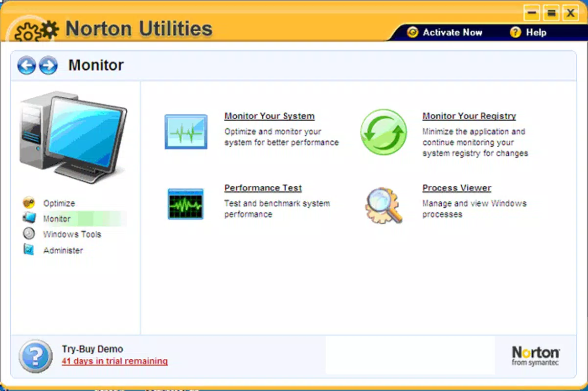Click the forward navigation arrow
Image resolution: width=588 pixels, height=391 pixels.
point(48,65)
